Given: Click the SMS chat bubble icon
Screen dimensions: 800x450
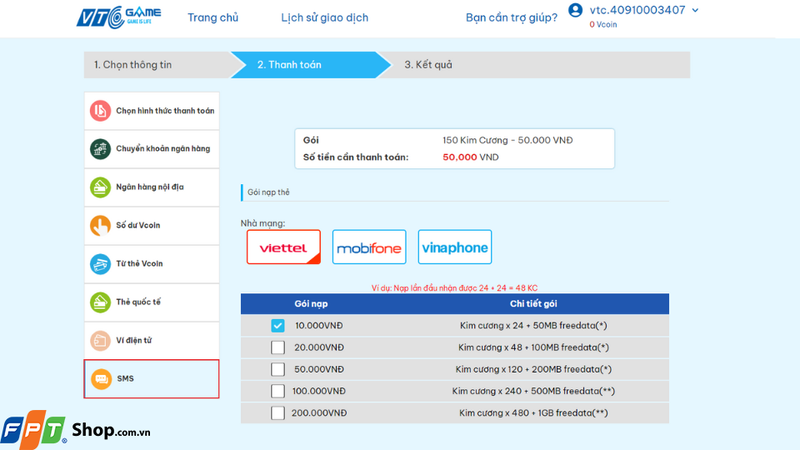Looking at the screenshot, I should pos(101,379).
